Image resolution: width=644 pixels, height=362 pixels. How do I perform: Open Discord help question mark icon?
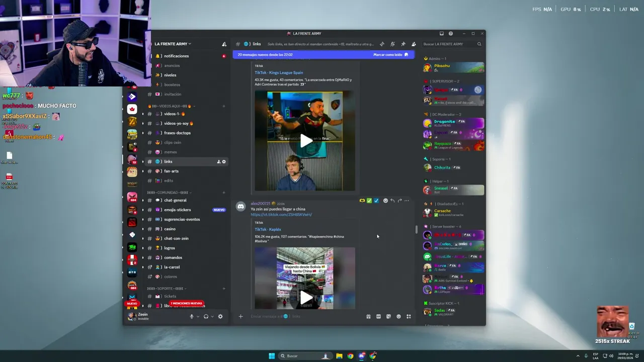[451, 34]
